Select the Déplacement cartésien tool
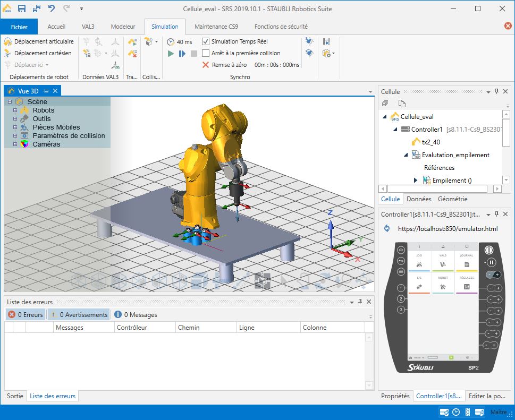The image size is (515, 420). pos(38,53)
